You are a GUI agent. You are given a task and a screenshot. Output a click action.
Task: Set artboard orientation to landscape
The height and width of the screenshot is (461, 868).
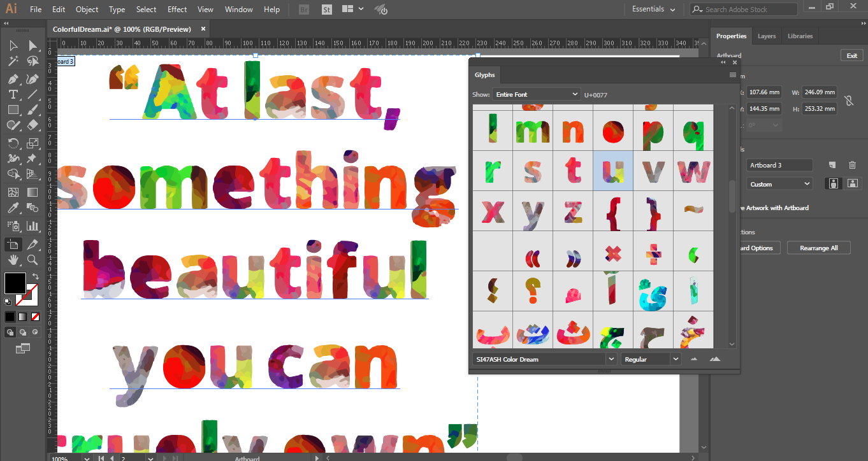click(x=851, y=183)
